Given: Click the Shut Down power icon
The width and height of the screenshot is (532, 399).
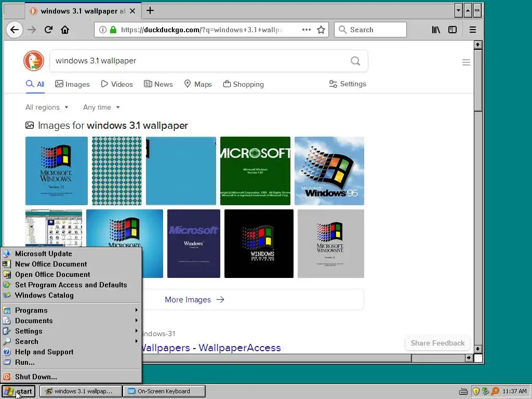Looking at the screenshot, I should [x=7, y=377].
